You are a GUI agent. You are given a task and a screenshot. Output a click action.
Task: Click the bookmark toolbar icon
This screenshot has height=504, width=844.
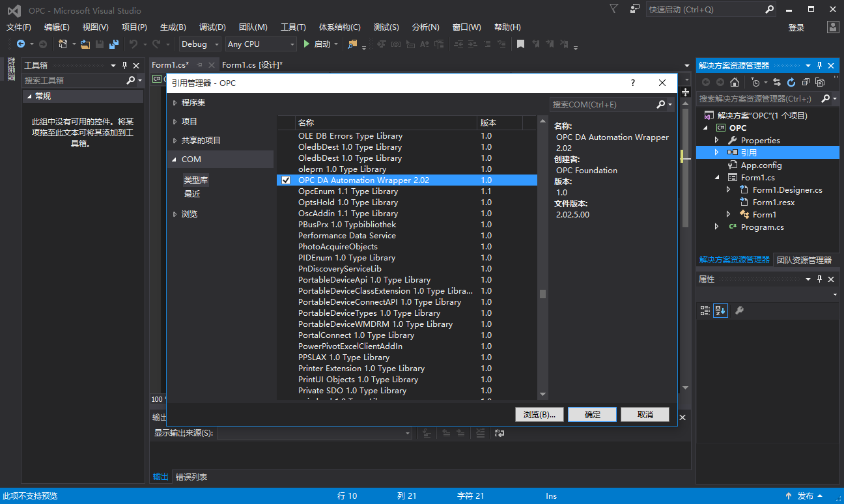pyautogui.click(x=520, y=44)
